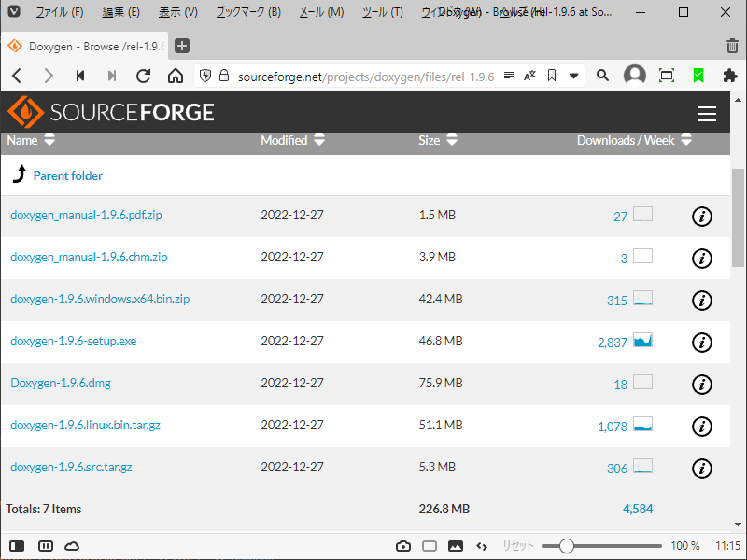Sort by Downloads / Week column
This screenshot has width=747, height=560.
(634, 141)
